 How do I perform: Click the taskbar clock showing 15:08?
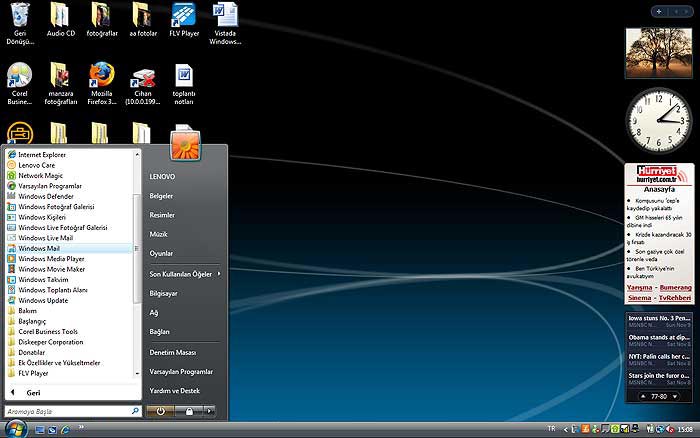click(685, 430)
